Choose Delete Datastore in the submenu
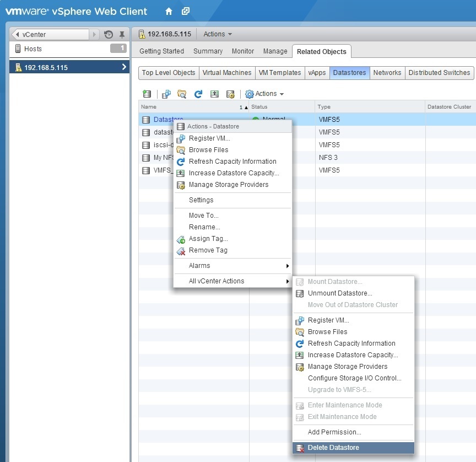Viewport: 476px width, 462px height. pyautogui.click(x=353, y=448)
